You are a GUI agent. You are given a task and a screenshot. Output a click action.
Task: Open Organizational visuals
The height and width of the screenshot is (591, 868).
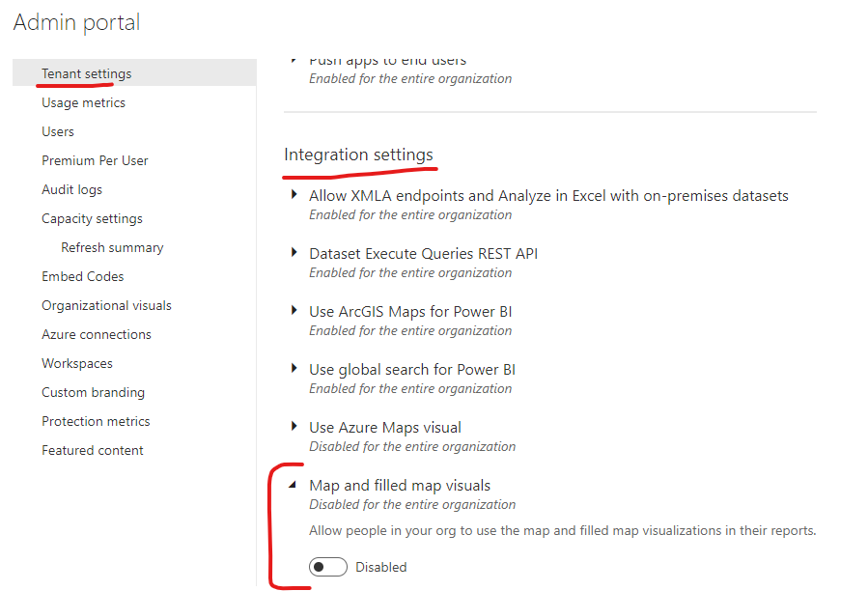pyautogui.click(x=106, y=305)
